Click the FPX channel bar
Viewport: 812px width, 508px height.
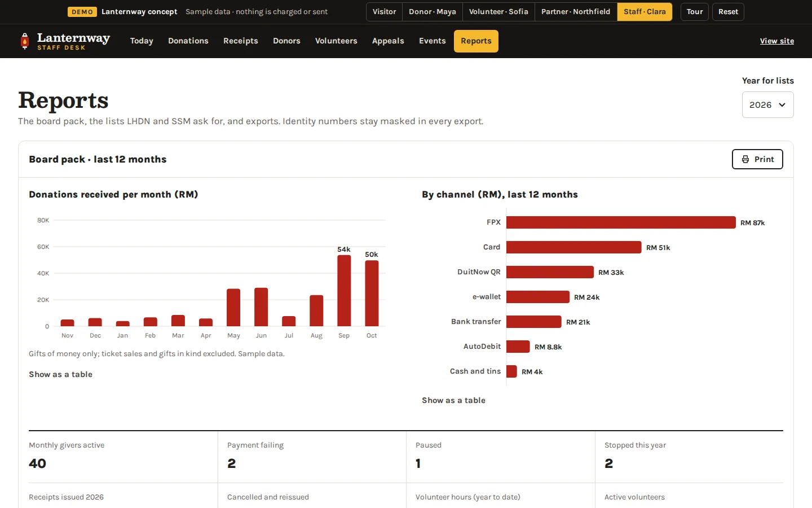pos(621,222)
